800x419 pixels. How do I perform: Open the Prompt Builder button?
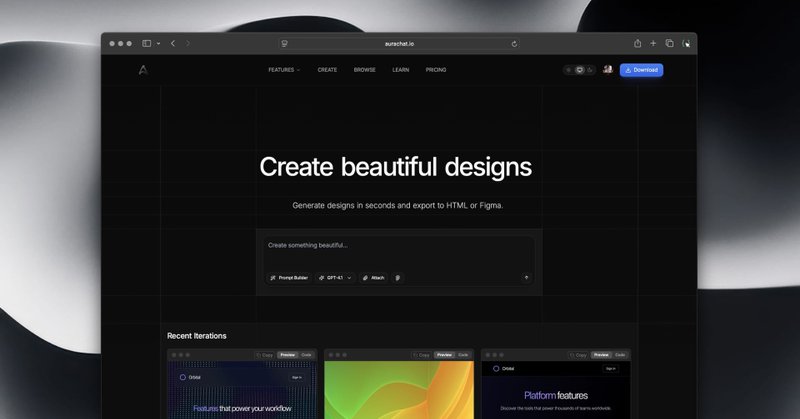tap(289, 278)
